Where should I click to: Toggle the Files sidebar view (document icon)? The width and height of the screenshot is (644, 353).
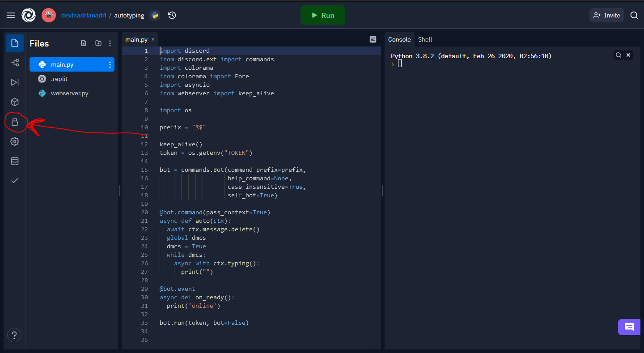click(14, 43)
